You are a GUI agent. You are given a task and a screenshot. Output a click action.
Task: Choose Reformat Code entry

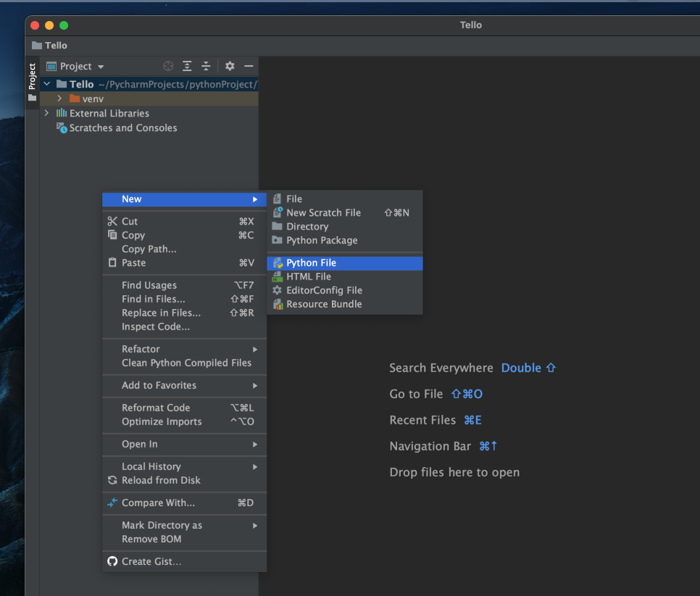tap(184, 408)
